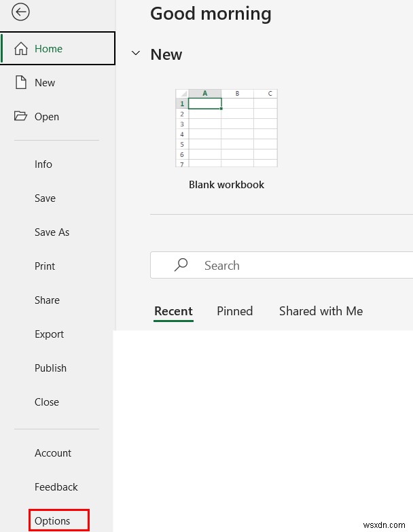Choose Save in the sidebar

45,198
